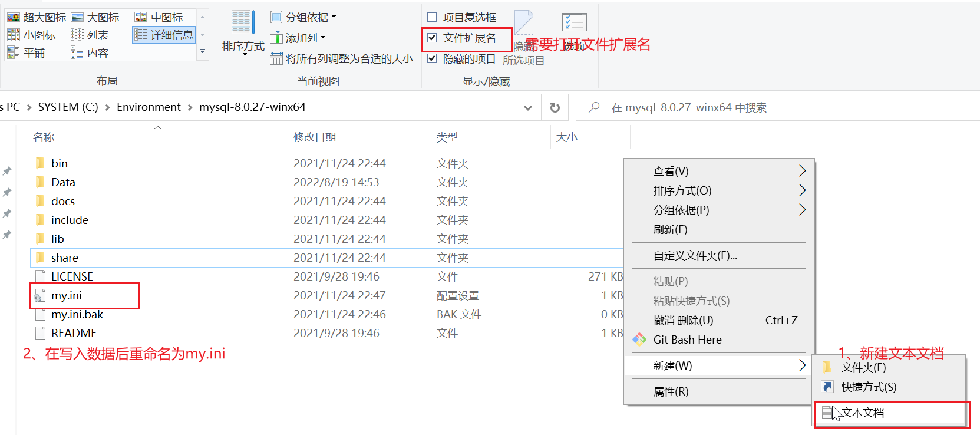This screenshot has width=980, height=435.
Task: Expand the 新建(W) submenu arrow
Action: pyautogui.click(x=802, y=365)
